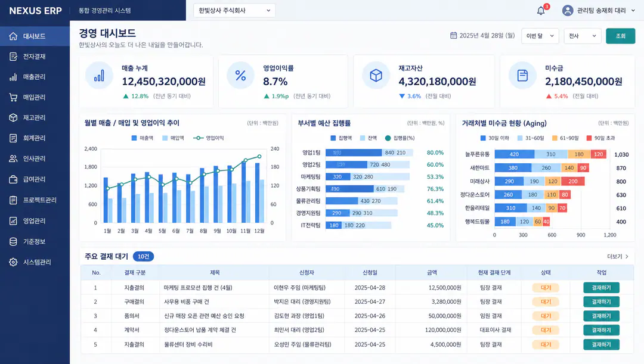644x364 pixels.
Task: Toggle 매입액 legend swatch
Action: pos(165,138)
